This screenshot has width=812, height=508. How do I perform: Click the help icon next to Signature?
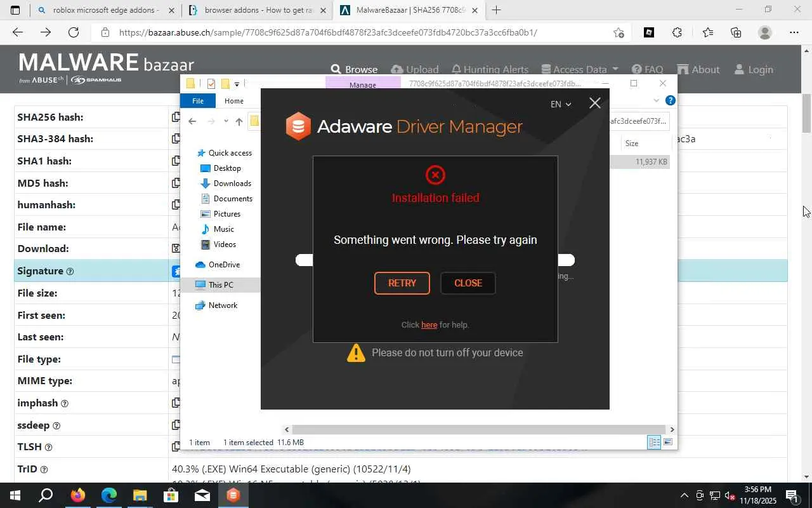[x=70, y=272]
